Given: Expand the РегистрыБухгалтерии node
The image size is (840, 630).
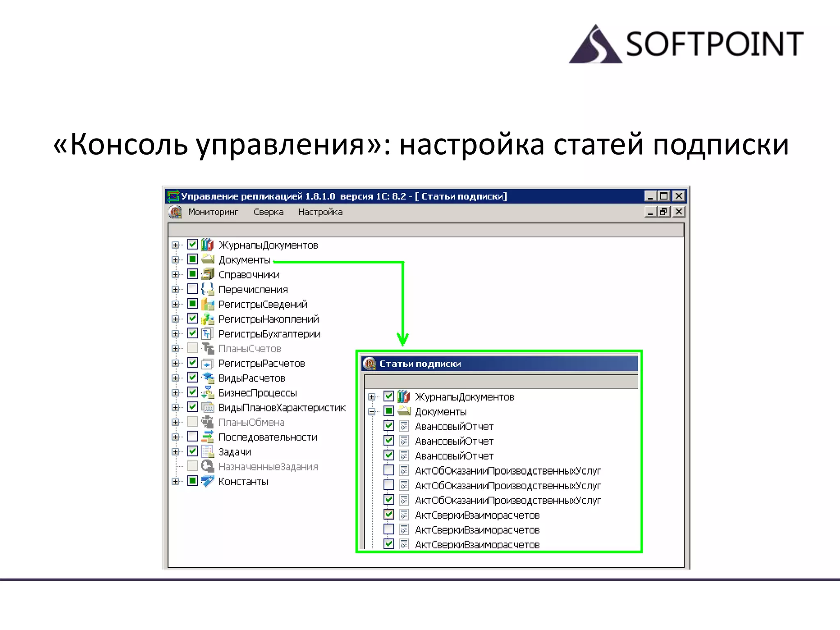Looking at the screenshot, I should click(176, 333).
